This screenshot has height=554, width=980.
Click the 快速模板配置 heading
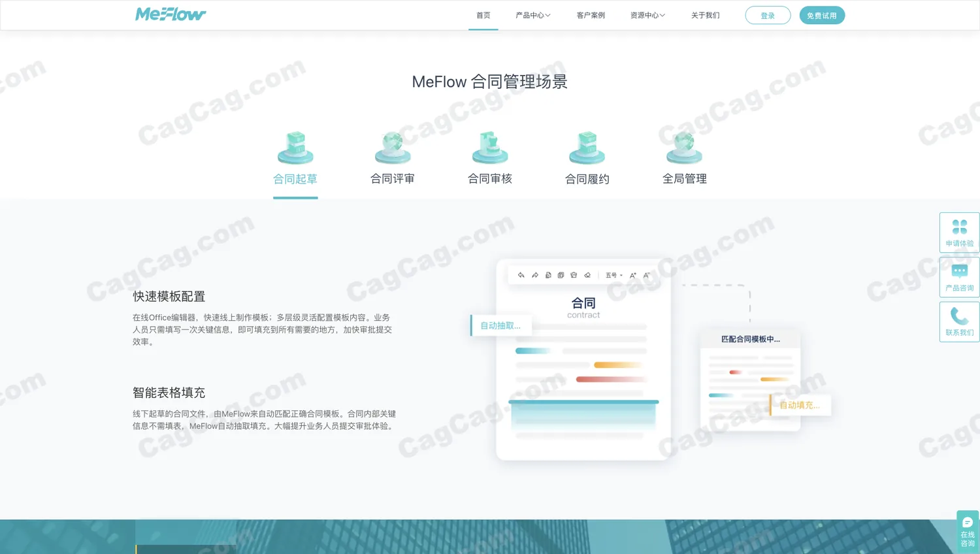click(x=169, y=297)
